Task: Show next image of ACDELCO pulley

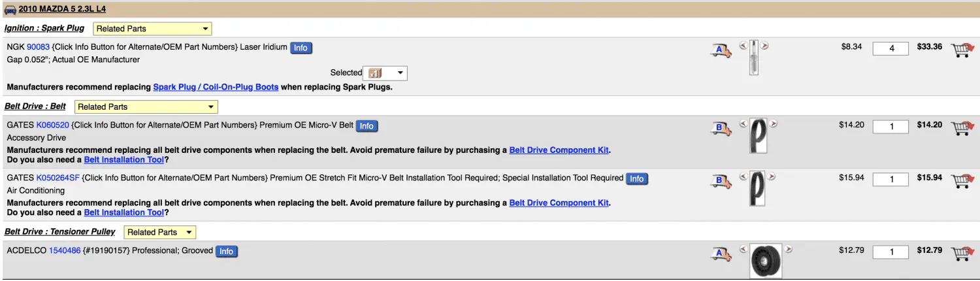Action: click(x=789, y=248)
